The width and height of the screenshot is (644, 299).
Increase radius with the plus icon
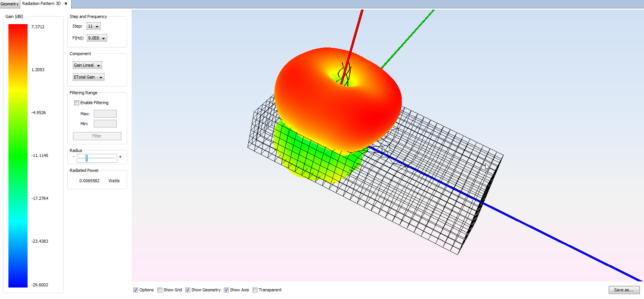(x=120, y=157)
